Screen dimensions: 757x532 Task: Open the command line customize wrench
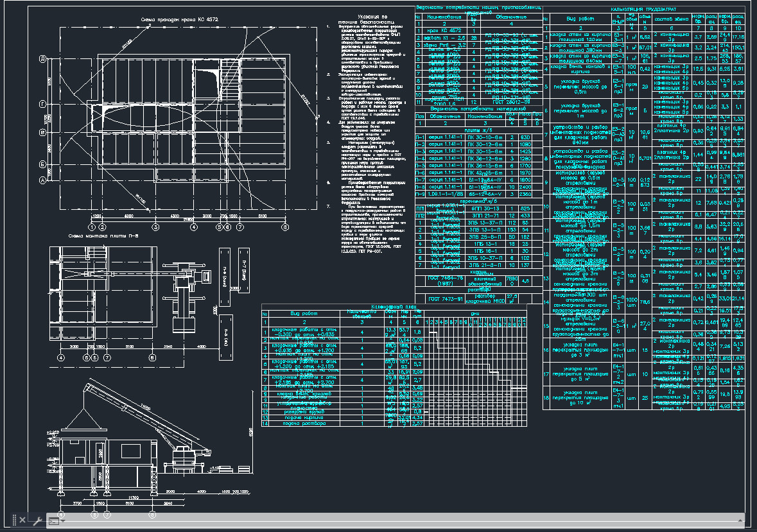37,520
